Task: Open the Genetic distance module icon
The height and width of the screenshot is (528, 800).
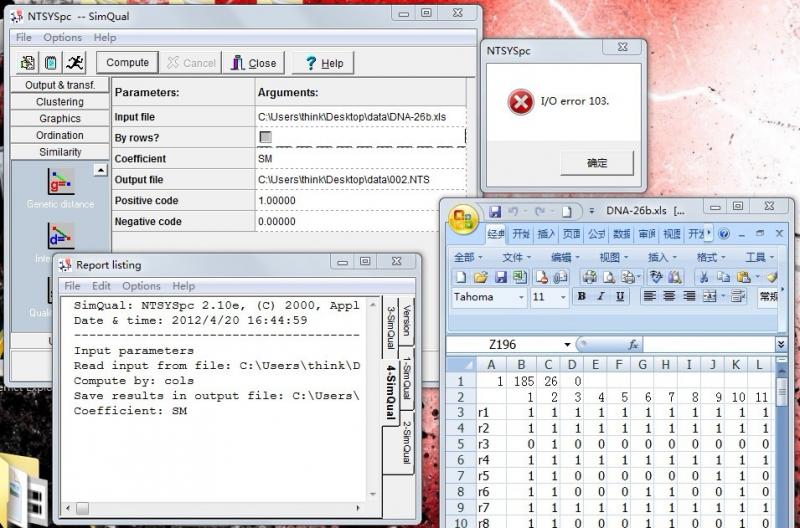Action: [61, 182]
